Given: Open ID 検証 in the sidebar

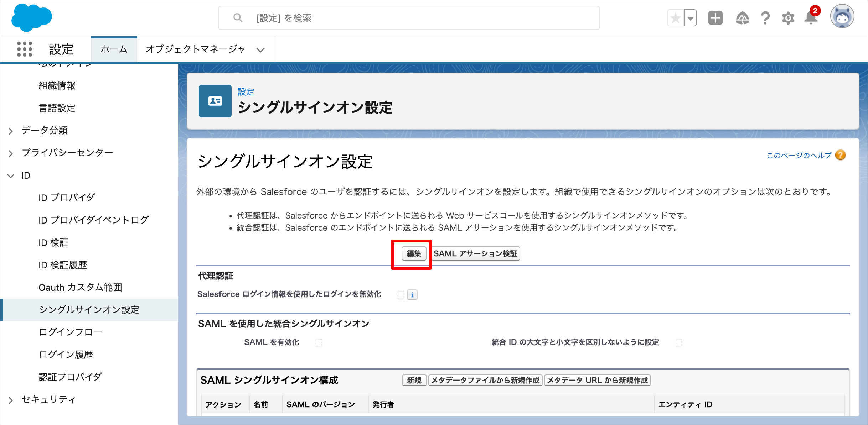Looking at the screenshot, I should tap(53, 242).
